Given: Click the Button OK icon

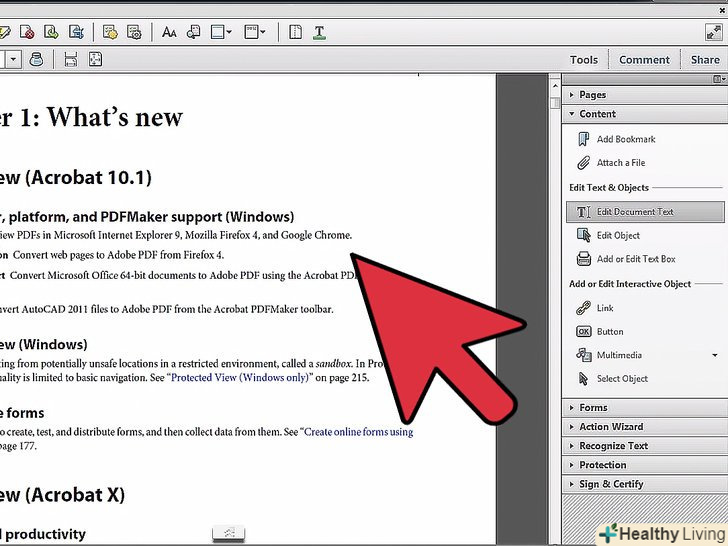Looking at the screenshot, I should 583,332.
